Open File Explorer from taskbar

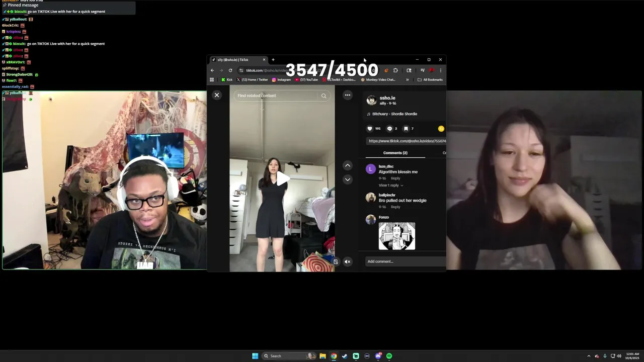(323, 356)
